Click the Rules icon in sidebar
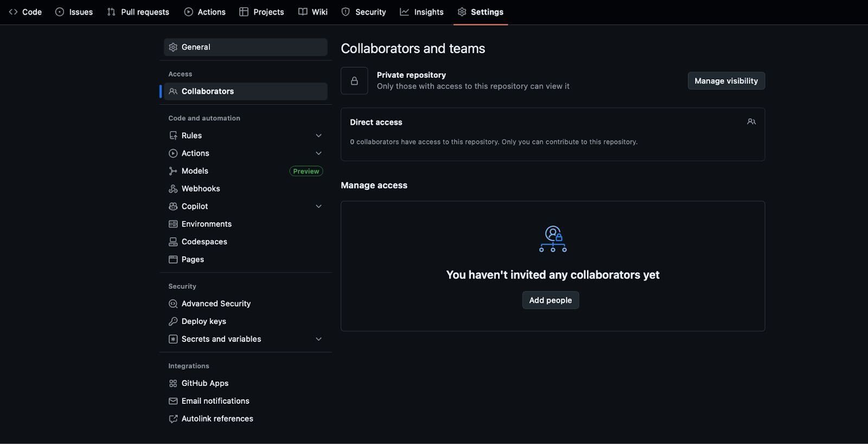Screen dimensions: 868x444 173,136
